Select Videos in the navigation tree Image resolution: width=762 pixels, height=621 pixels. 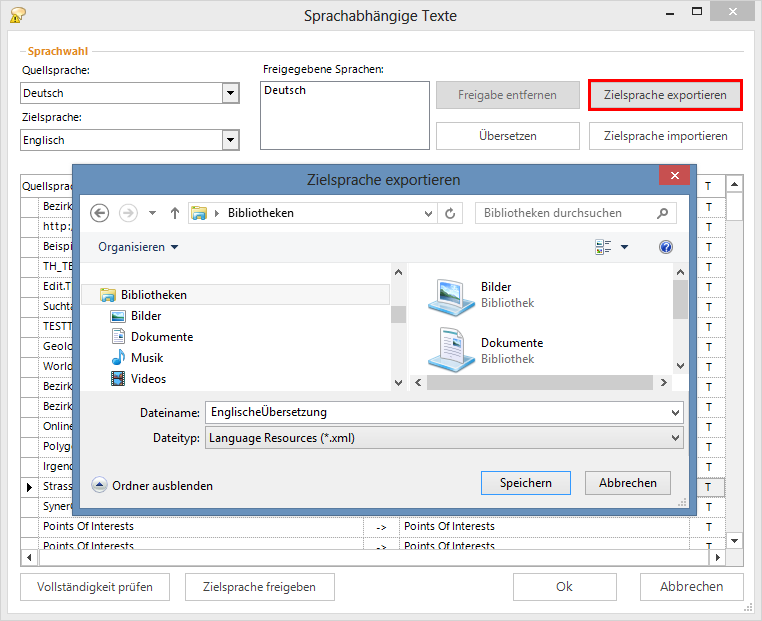(148, 379)
